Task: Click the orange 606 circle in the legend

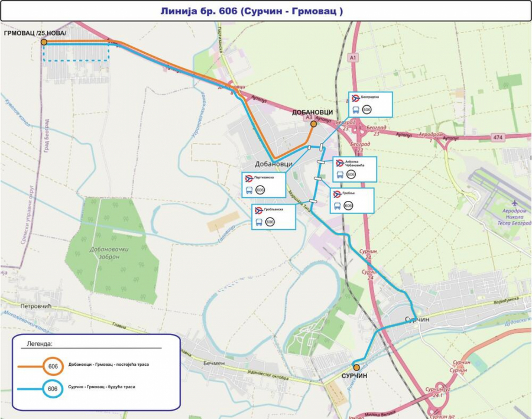Action: tap(53, 366)
